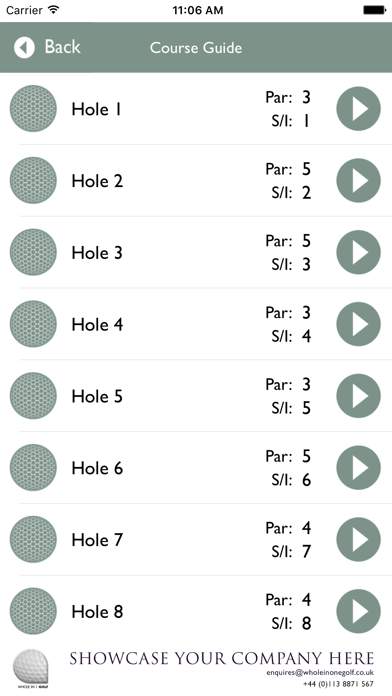Open Hole 2 play arrow button

(358, 181)
